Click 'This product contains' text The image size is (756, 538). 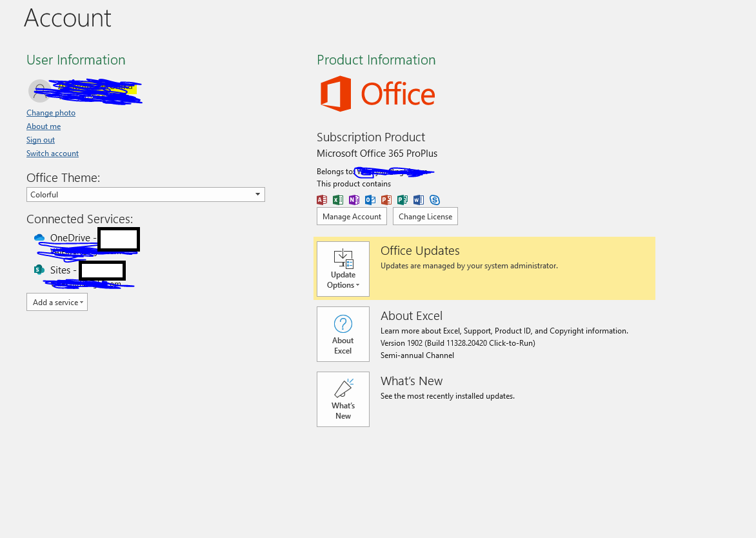click(x=354, y=184)
